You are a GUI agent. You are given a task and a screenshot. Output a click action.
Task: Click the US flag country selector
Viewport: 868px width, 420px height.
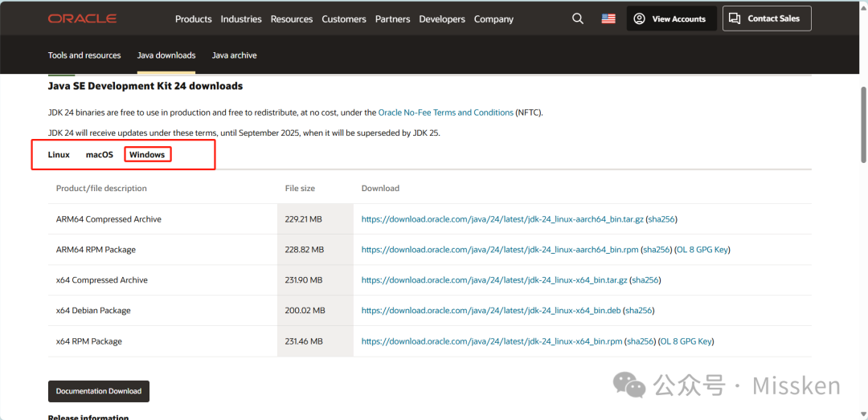coord(608,18)
